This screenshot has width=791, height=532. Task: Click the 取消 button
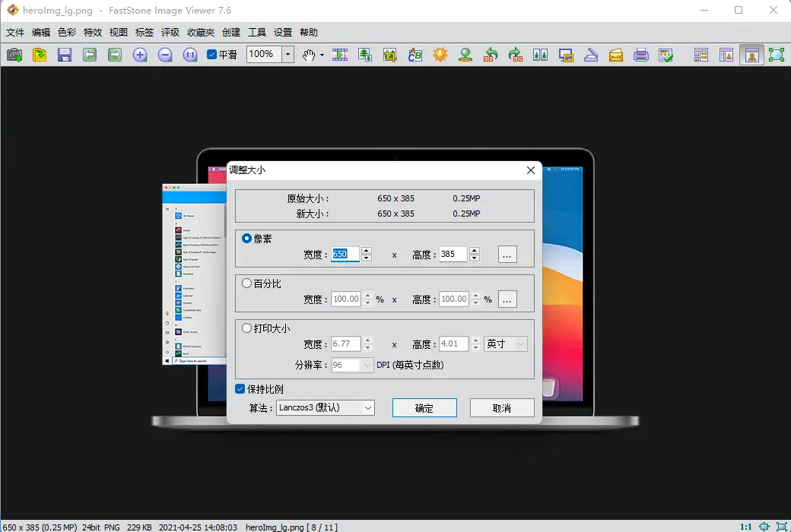[x=502, y=408]
